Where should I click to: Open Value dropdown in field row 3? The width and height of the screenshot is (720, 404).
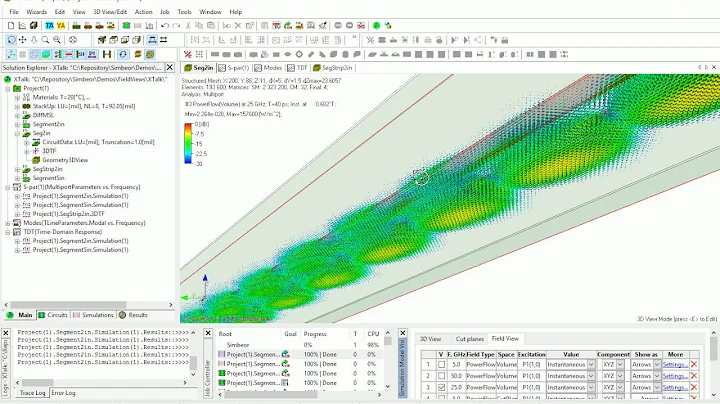pyautogui.click(x=591, y=387)
